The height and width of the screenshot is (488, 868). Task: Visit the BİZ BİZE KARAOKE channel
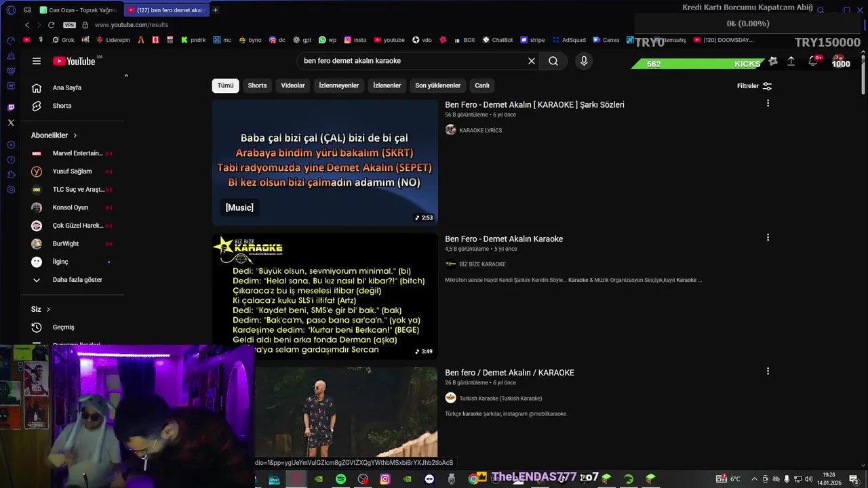(482, 264)
